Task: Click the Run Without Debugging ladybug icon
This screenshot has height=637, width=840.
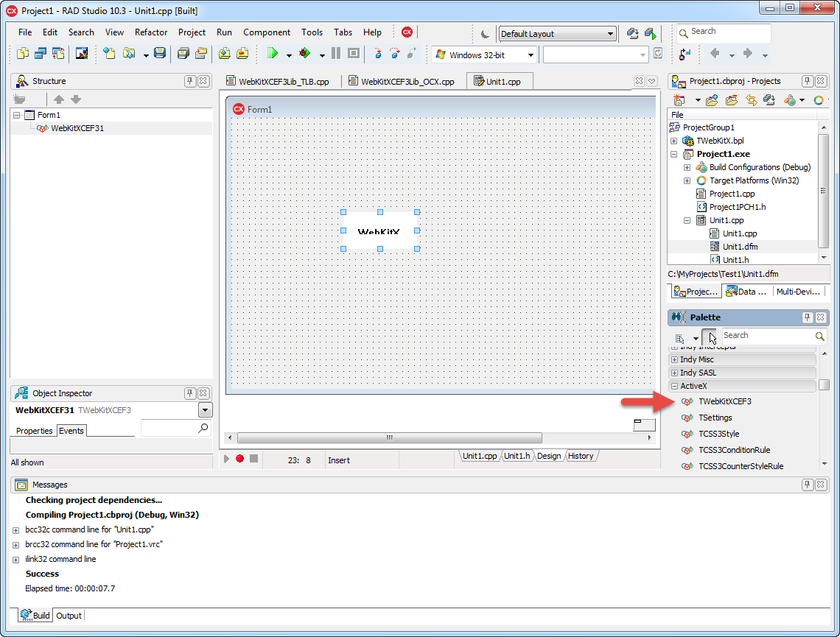Action: (305, 53)
